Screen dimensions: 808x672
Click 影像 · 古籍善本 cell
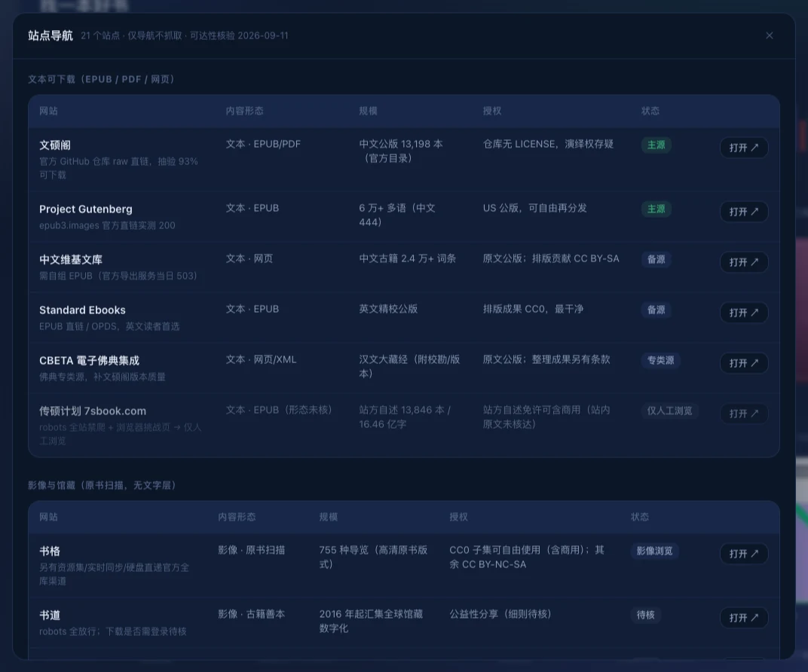(252, 614)
